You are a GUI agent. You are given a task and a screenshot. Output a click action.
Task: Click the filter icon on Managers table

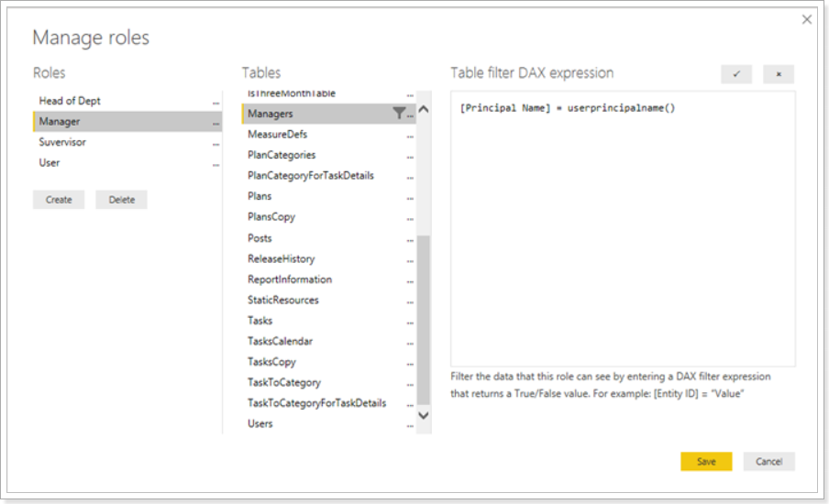pyautogui.click(x=399, y=113)
